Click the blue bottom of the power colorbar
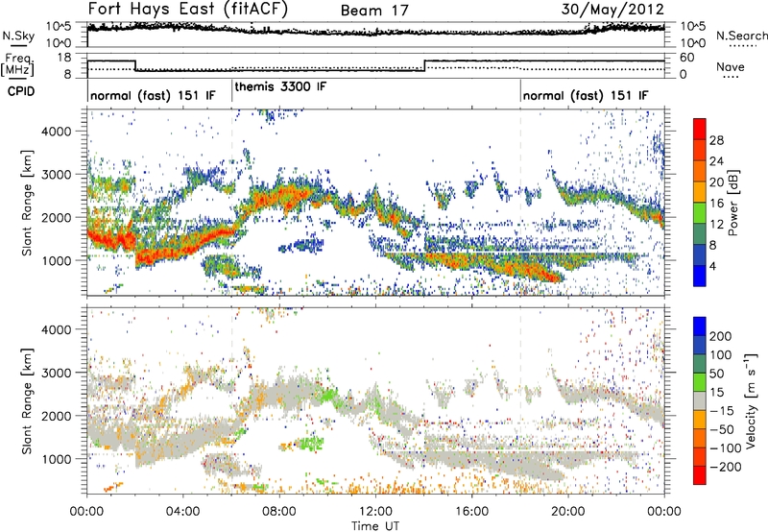The height and width of the screenshot is (532, 768). point(700,276)
